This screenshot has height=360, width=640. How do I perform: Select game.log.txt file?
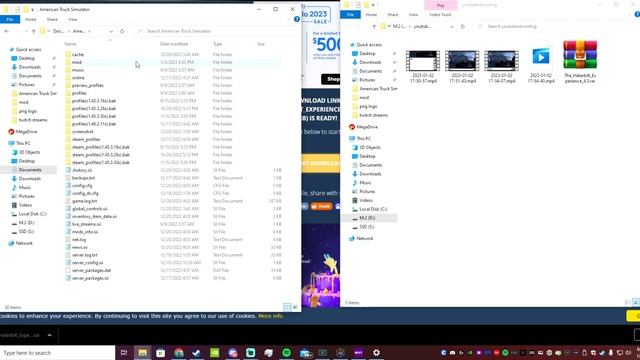click(x=84, y=201)
